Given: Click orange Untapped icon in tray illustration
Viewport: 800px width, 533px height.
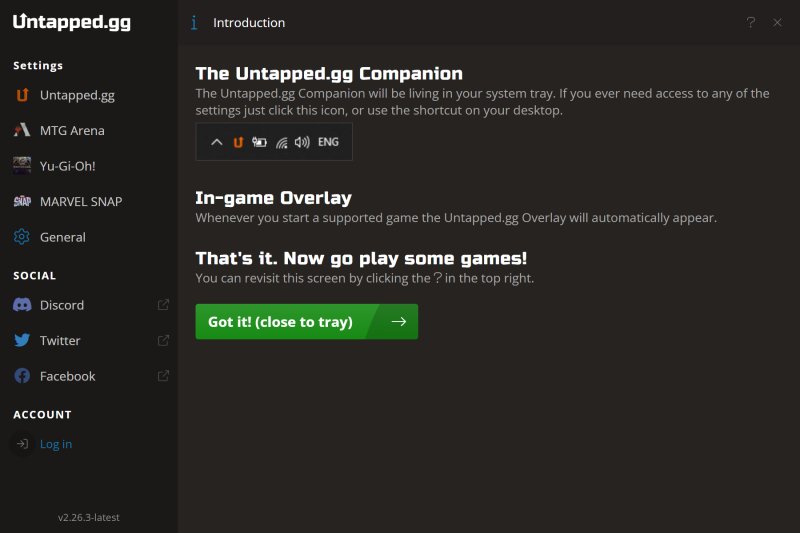Looking at the screenshot, I should tap(238, 142).
